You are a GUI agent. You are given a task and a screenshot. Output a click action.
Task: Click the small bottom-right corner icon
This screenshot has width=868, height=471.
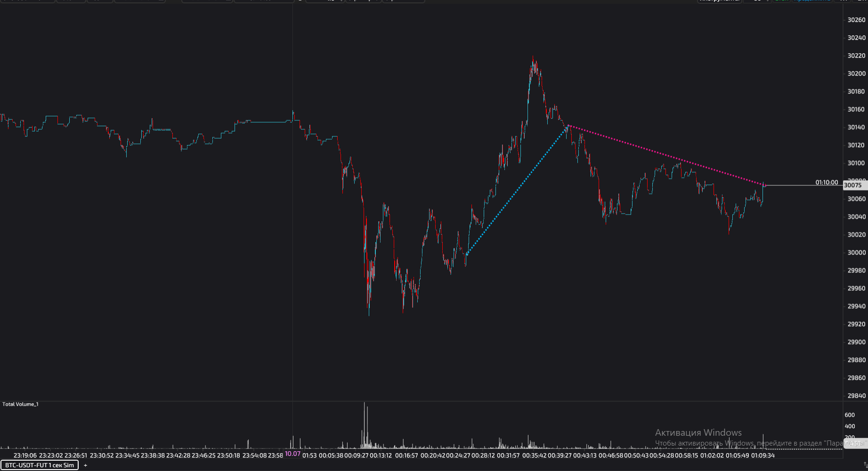click(x=865, y=465)
